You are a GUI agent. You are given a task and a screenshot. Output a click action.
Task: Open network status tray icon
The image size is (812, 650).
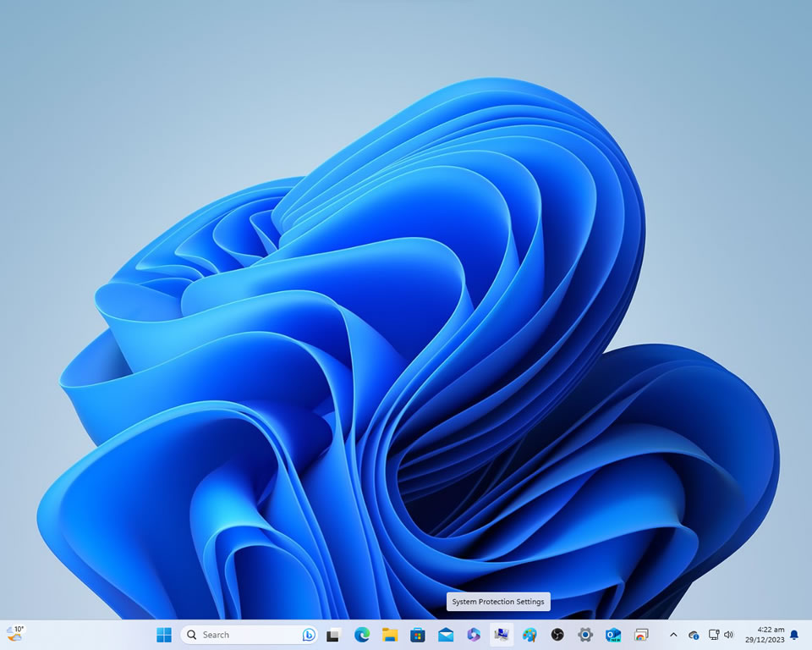tap(714, 635)
